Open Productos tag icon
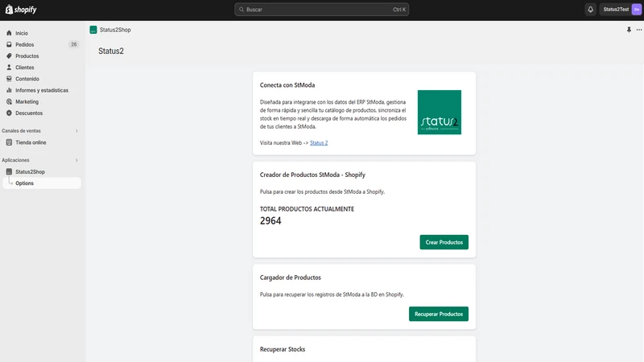 pyautogui.click(x=9, y=56)
